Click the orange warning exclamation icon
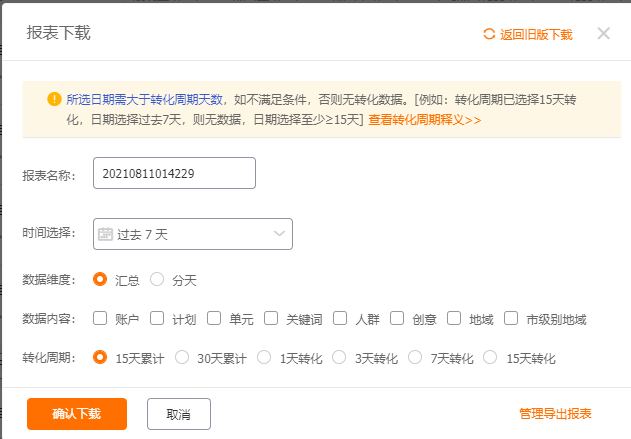This screenshot has width=631, height=439. pyautogui.click(x=54, y=99)
